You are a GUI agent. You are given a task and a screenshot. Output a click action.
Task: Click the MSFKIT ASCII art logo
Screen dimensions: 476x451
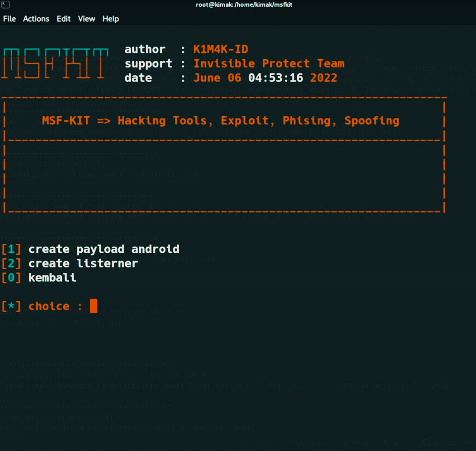coord(55,64)
